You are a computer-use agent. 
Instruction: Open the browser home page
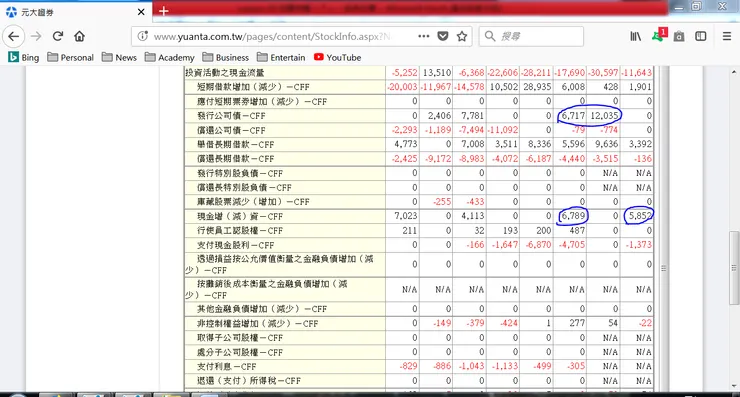(x=79, y=36)
